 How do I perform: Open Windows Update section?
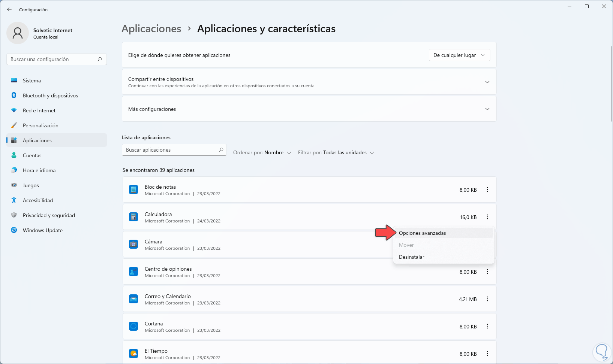pos(42,230)
